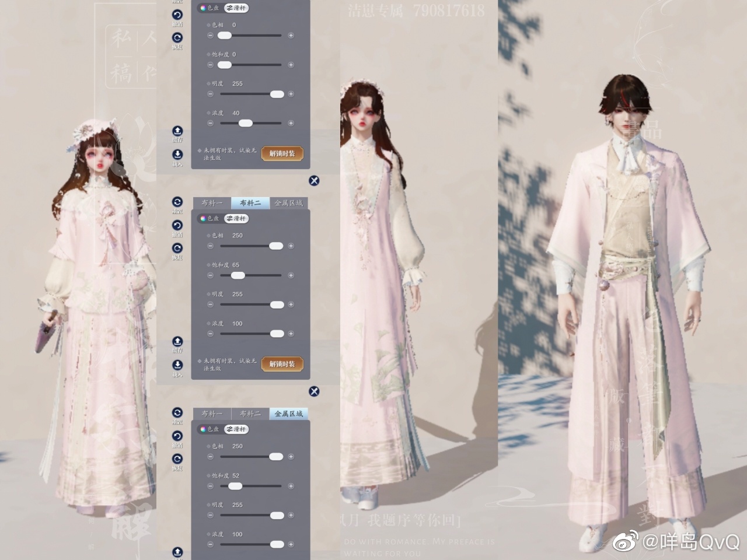This screenshot has height=560, width=747.
Task: Click the 饱和度 slider showing value 52
Action: (250, 486)
